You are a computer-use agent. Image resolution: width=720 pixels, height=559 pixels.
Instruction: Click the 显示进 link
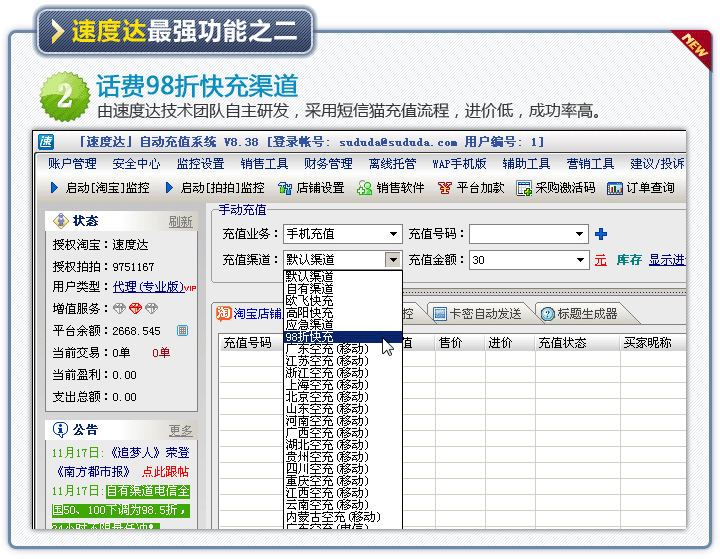pos(667,260)
